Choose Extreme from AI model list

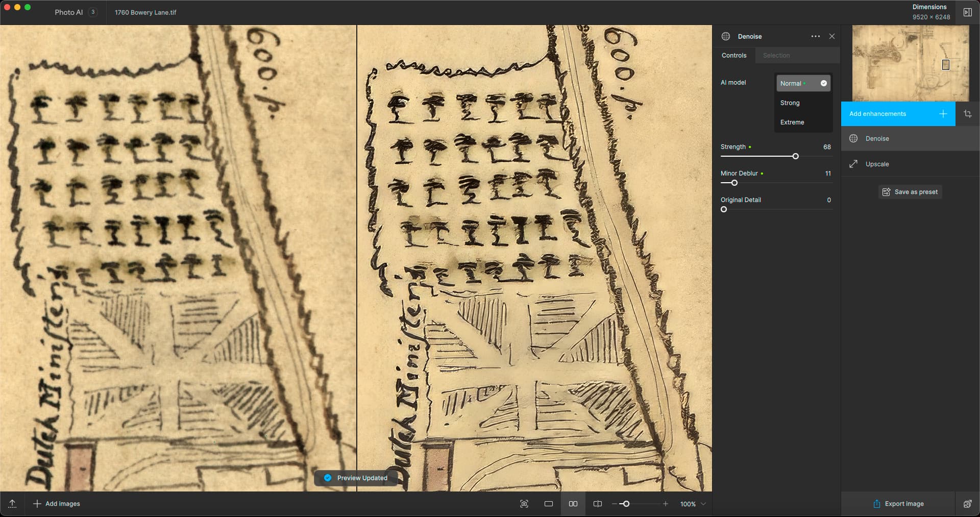(x=792, y=122)
